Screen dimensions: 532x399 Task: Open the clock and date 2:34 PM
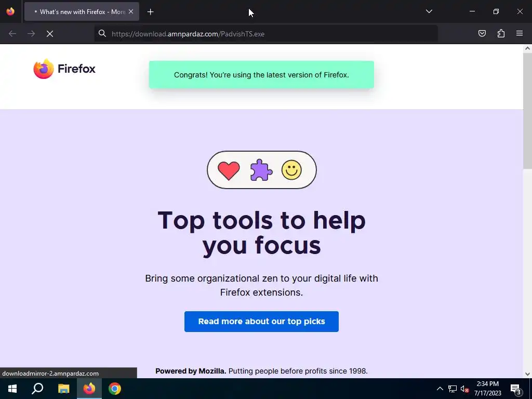pos(487,389)
